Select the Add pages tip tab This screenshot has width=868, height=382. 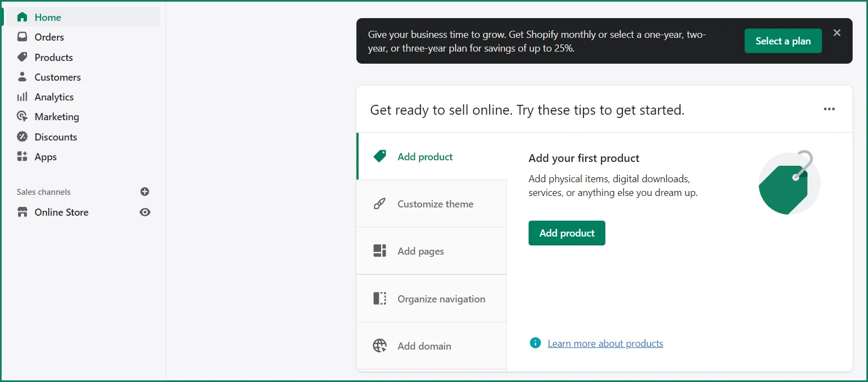coord(432,251)
